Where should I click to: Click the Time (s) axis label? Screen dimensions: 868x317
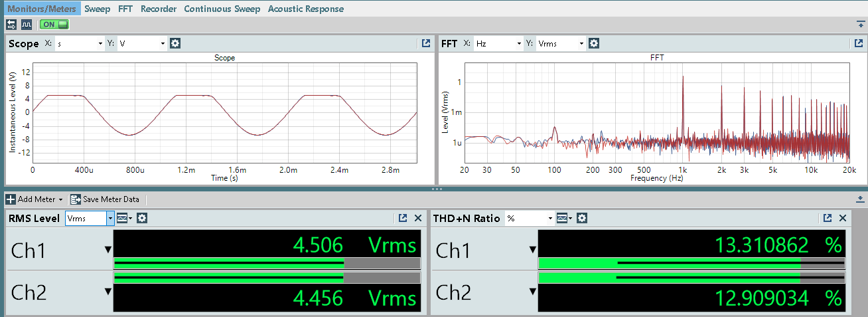pos(224,178)
